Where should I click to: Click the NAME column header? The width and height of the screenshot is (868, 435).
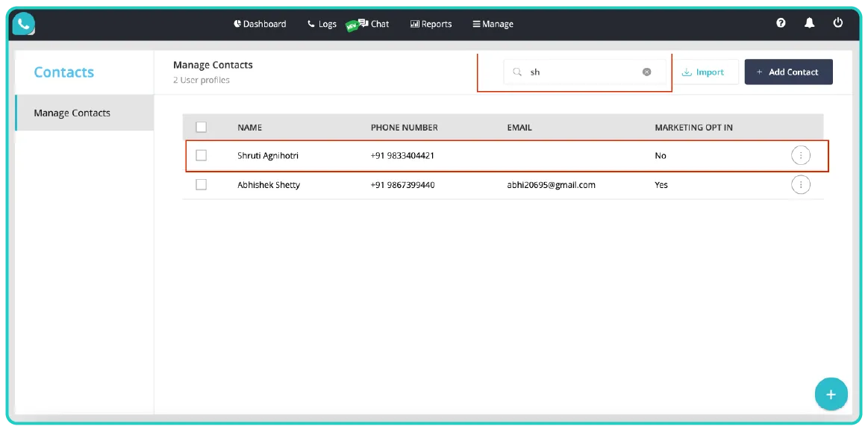(x=250, y=128)
